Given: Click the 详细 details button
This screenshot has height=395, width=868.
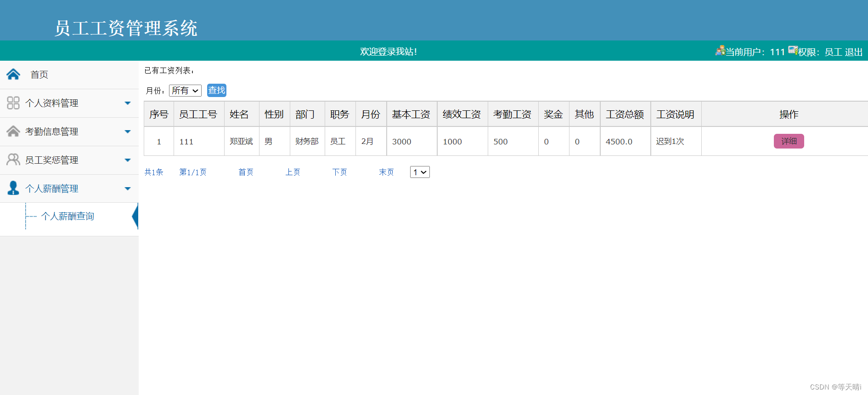Looking at the screenshot, I should [789, 141].
